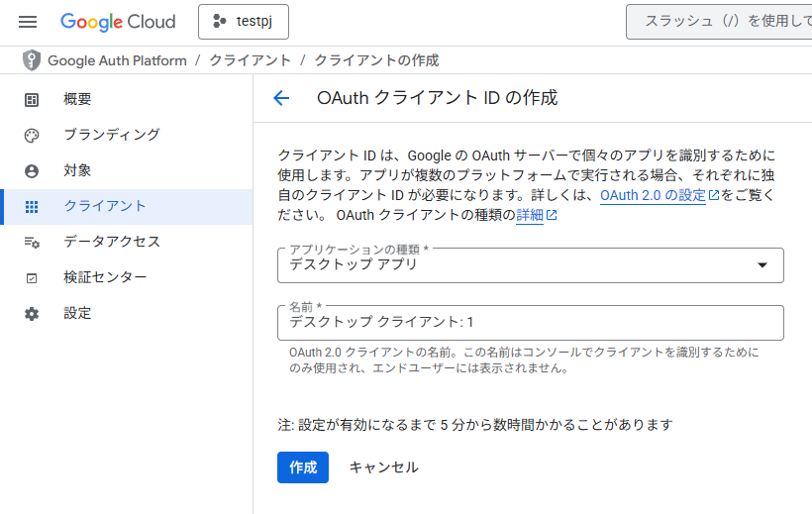Open the データアクセス sidebar menu item

pyautogui.click(x=111, y=242)
